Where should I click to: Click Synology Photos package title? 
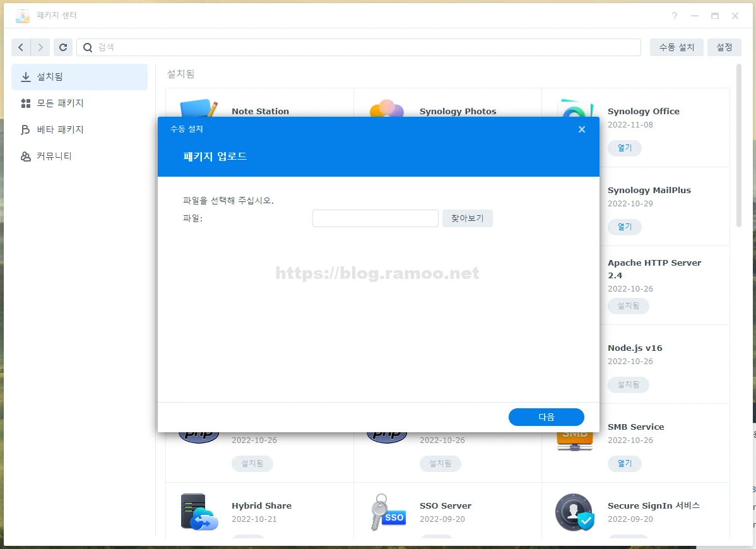pos(458,111)
